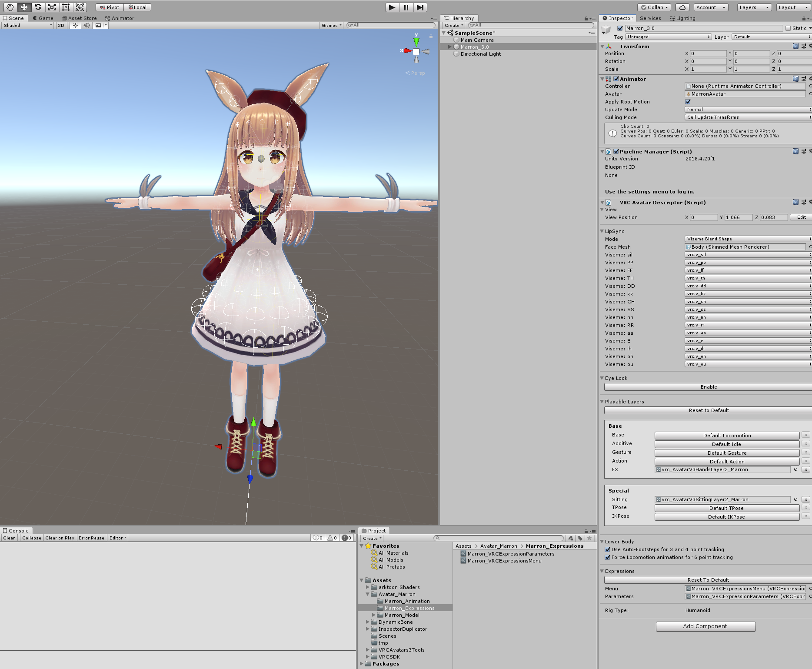
Task: Select the Rotate tool
Action: tap(38, 7)
